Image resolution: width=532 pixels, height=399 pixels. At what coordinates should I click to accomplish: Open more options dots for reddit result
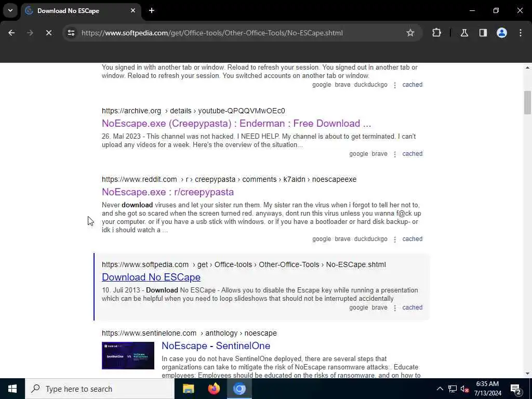point(395,239)
